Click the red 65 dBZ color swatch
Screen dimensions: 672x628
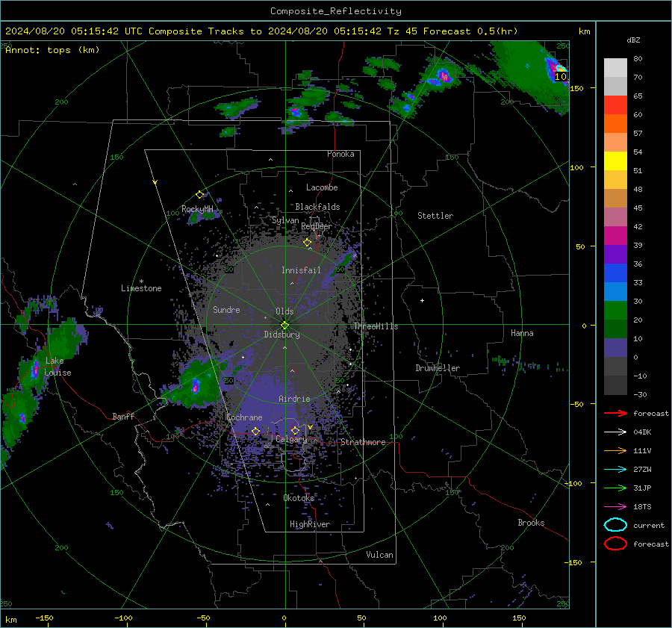[x=615, y=105]
